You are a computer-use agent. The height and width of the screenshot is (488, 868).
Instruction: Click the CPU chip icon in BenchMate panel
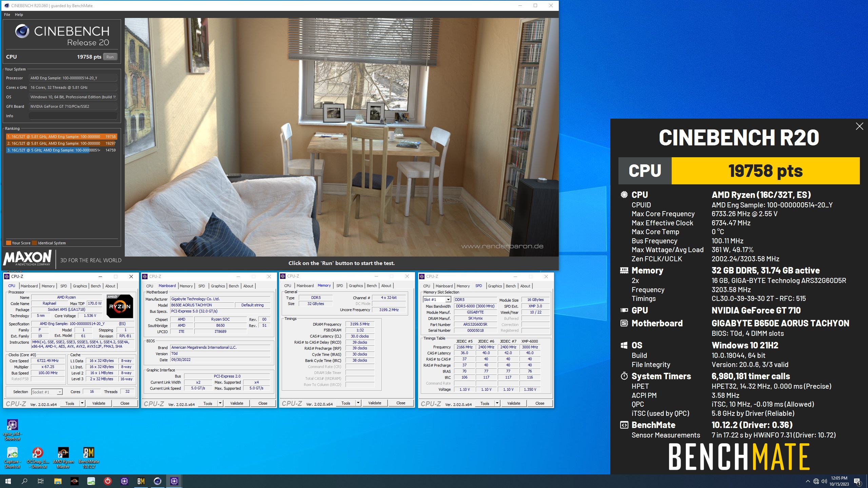(x=624, y=195)
